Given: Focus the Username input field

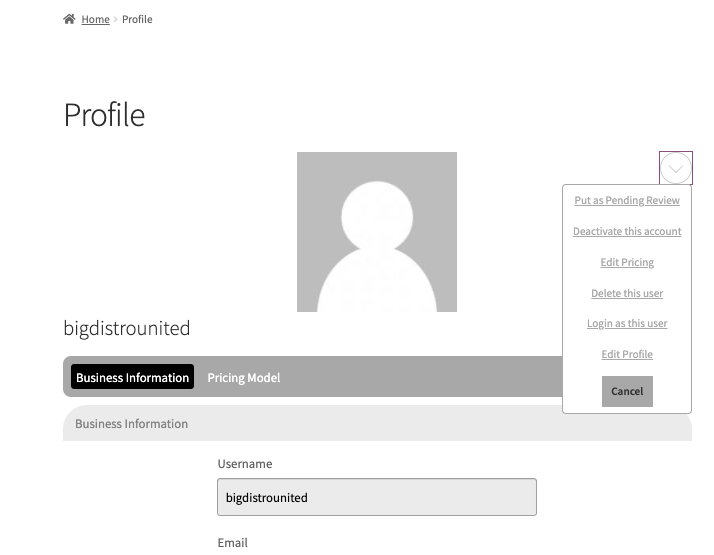Looking at the screenshot, I should click(377, 497).
